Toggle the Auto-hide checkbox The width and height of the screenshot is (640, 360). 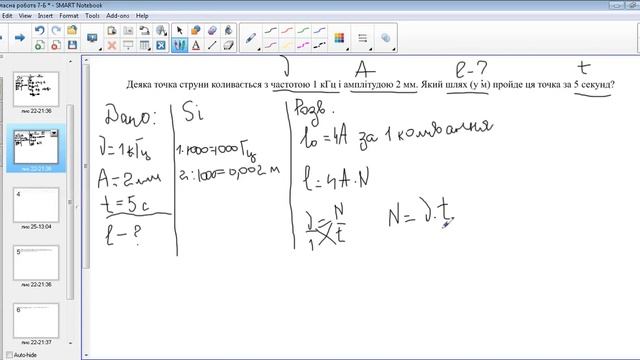[9, 355]
